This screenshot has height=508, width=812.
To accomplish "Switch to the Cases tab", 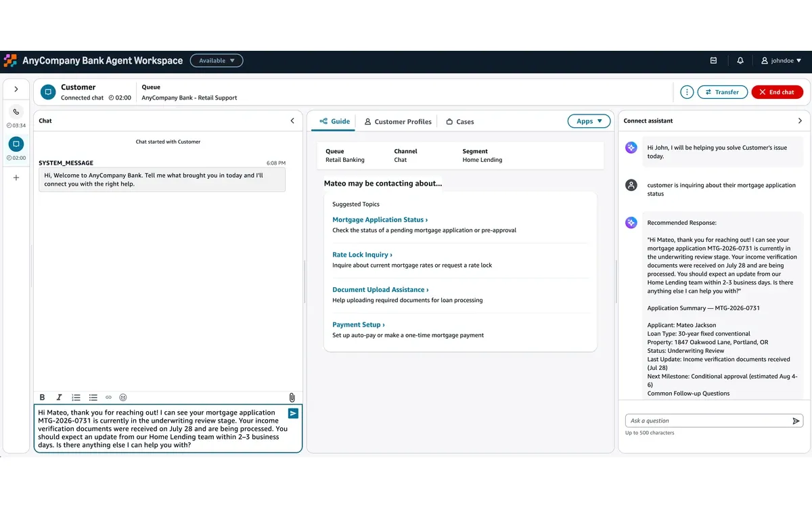I will coord(460,122).
